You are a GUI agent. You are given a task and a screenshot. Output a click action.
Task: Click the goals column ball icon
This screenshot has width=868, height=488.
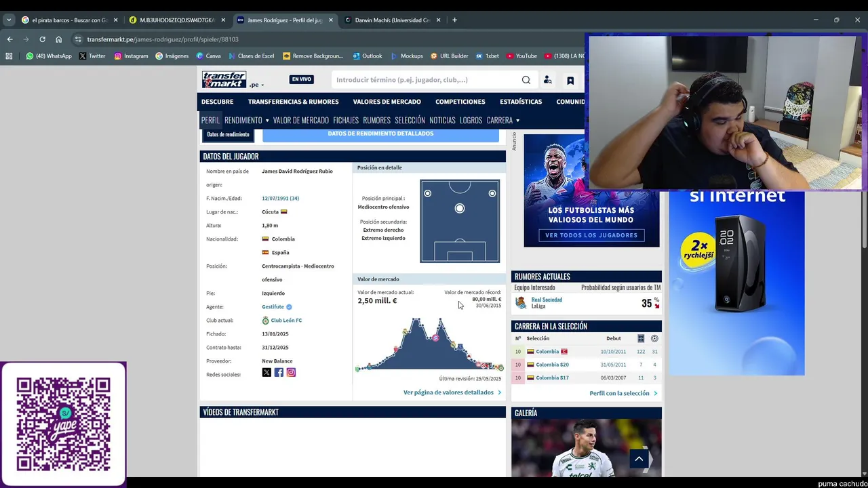[654, 338]
